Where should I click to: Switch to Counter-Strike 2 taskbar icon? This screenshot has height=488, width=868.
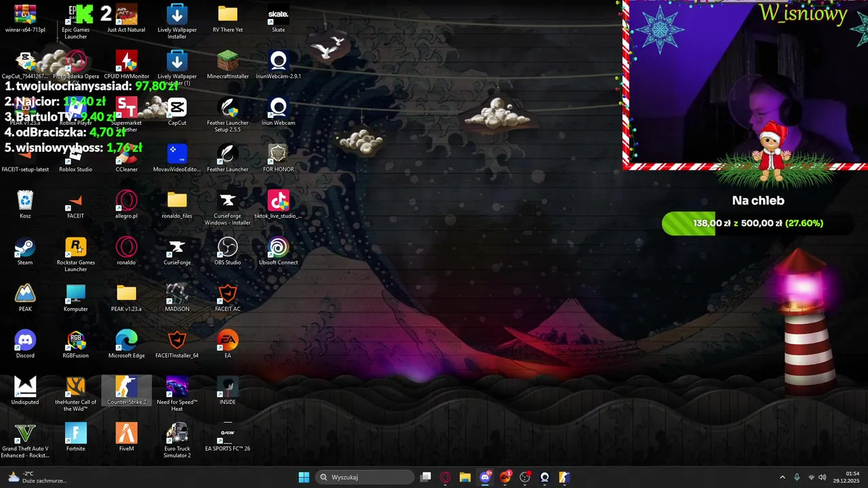pyautogui.click(x=564, y=477)
